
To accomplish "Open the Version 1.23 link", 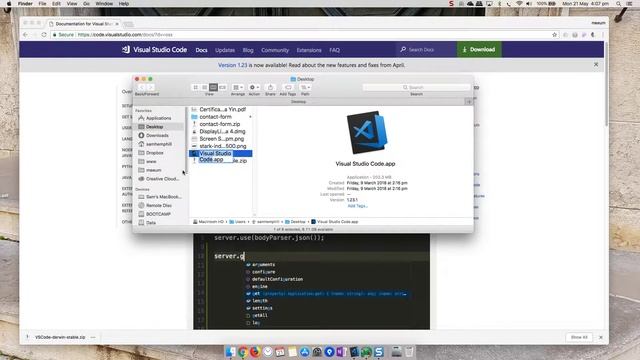I will 233,65.
